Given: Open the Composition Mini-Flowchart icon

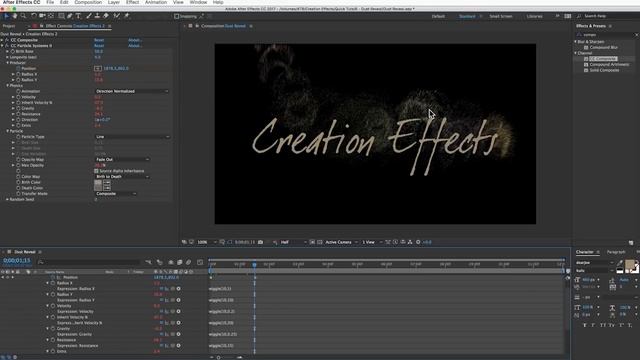Looking at the screenshot, I should point(148,262).
